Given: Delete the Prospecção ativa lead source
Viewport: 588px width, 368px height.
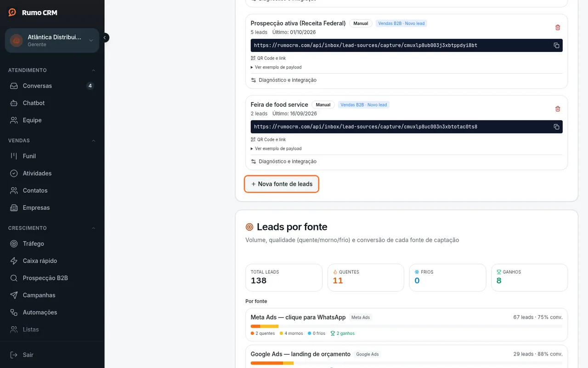Looking at the screenshot, I should point(558,28).
